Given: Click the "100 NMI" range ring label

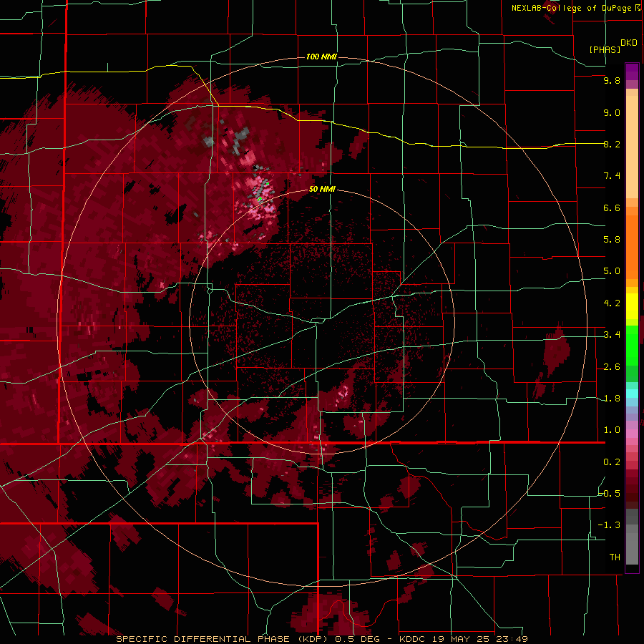Looking at the screenshot, I should pyautogui.click(x=321, y=57).
